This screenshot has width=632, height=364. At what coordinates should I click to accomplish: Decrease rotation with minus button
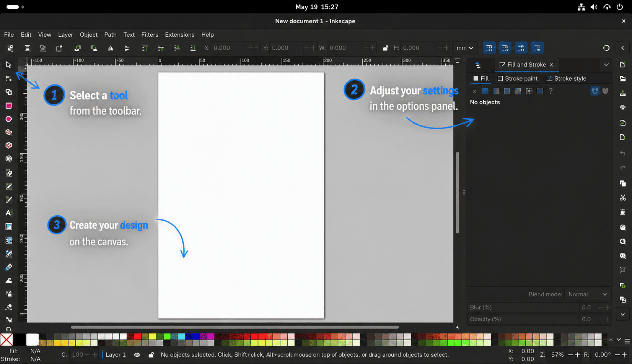coord(617,355)
